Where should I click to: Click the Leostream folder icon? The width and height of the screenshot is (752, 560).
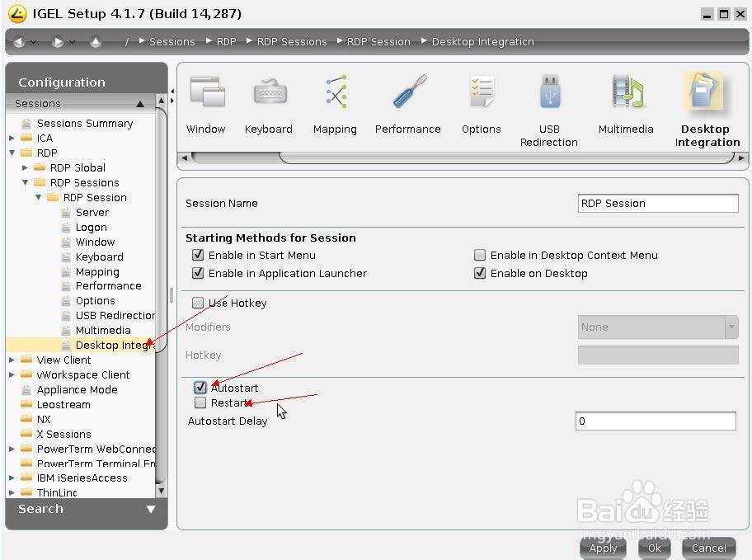tap(26, 404)
